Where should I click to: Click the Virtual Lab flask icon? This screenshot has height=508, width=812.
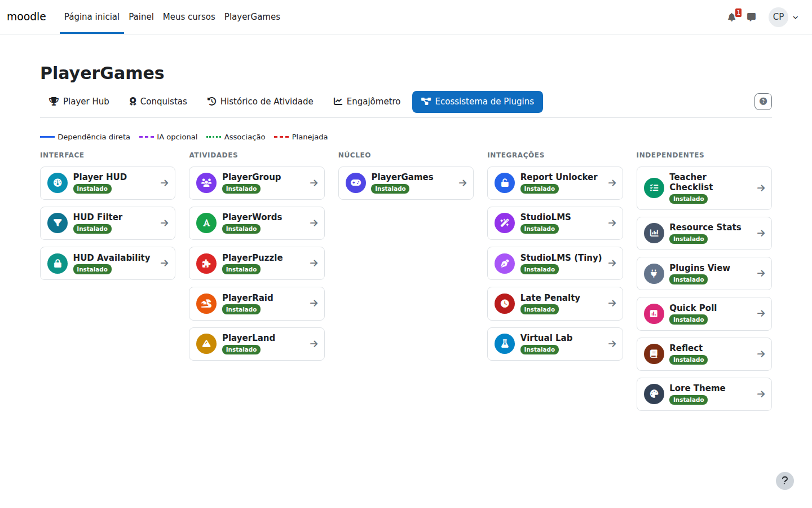[505, 344]
